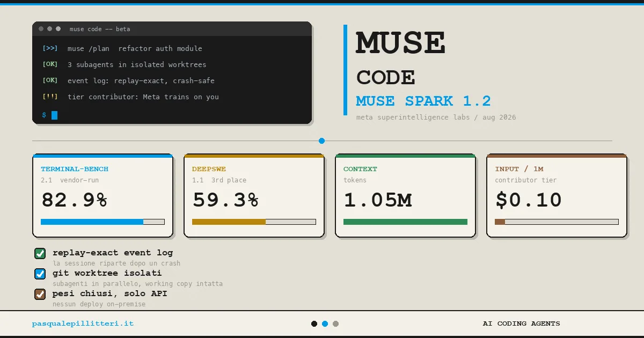Click the $ shell prompt symbol
Image resolution: width=644 pixels, height=338 pixels.
click(44, 115)
